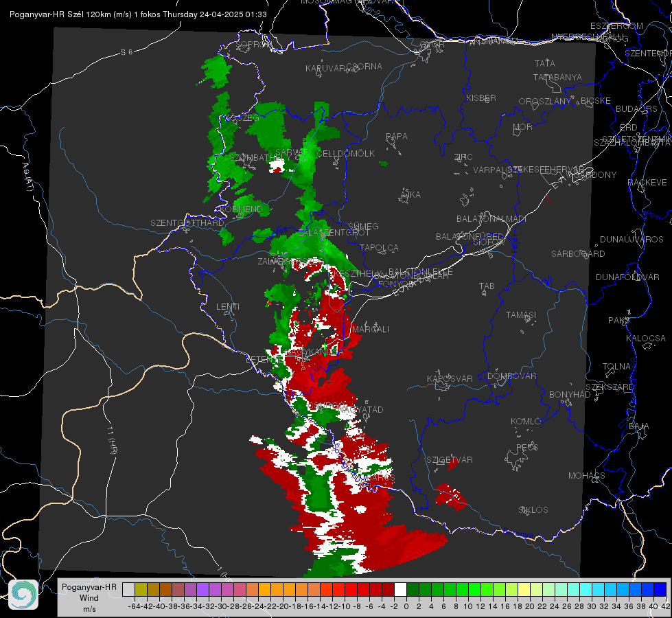Click the PECS city label
The height and width of the screenshot is (618, 672).
[527, 447]
